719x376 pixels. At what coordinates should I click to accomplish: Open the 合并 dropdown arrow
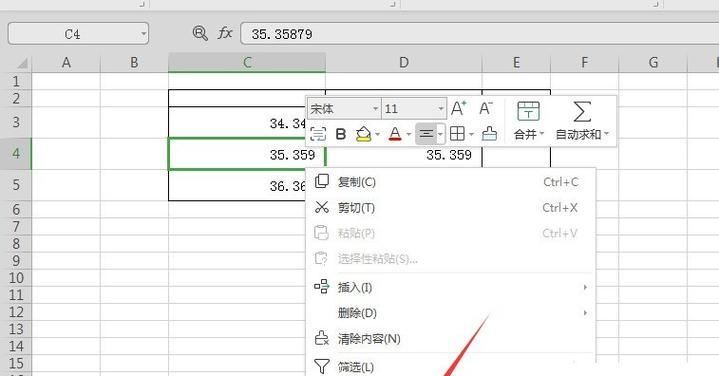click(x=542, y=134)
